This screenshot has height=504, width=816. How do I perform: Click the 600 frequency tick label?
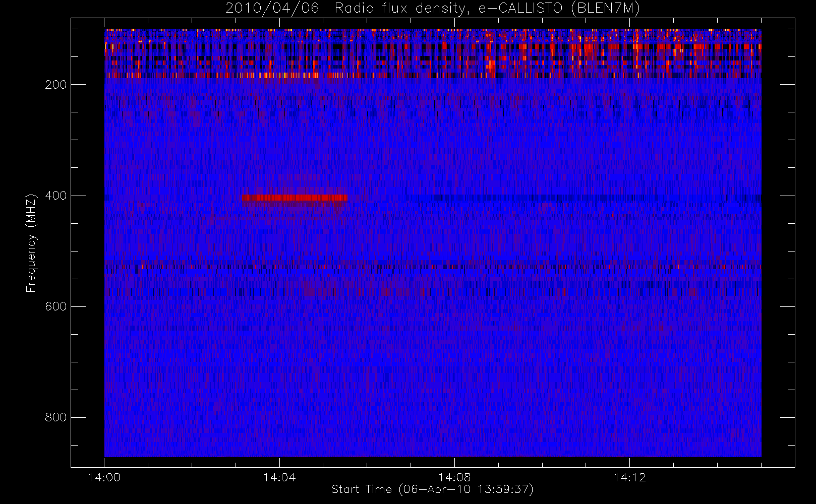55,306
